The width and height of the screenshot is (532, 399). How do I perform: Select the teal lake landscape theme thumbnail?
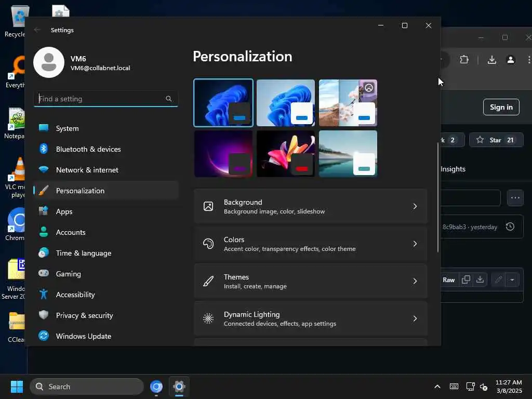[348, 154]
